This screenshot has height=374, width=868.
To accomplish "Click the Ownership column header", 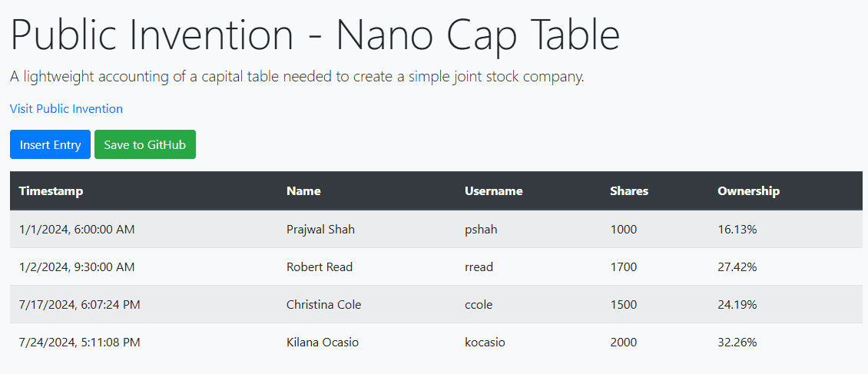I will click(748, 190).
